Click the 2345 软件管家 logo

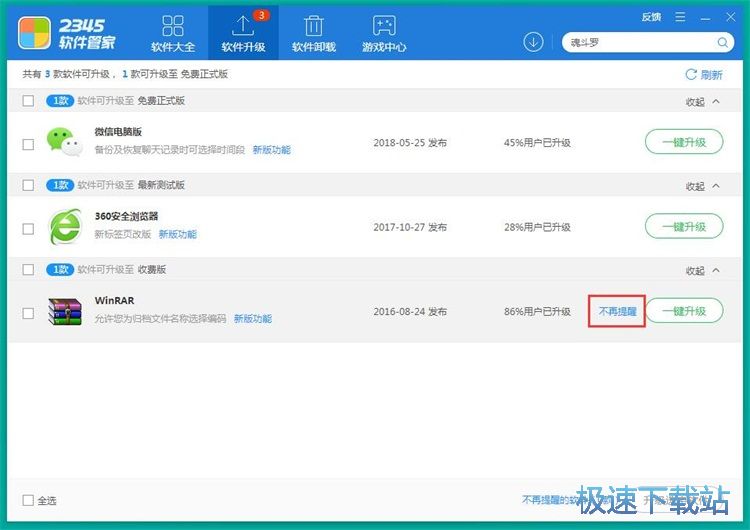[x=67, y=33]
